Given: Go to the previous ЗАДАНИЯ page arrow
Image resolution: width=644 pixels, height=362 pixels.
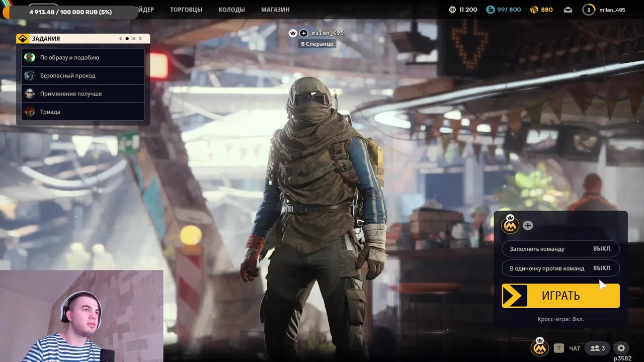Looking at the screenshot, I should 121,39.
